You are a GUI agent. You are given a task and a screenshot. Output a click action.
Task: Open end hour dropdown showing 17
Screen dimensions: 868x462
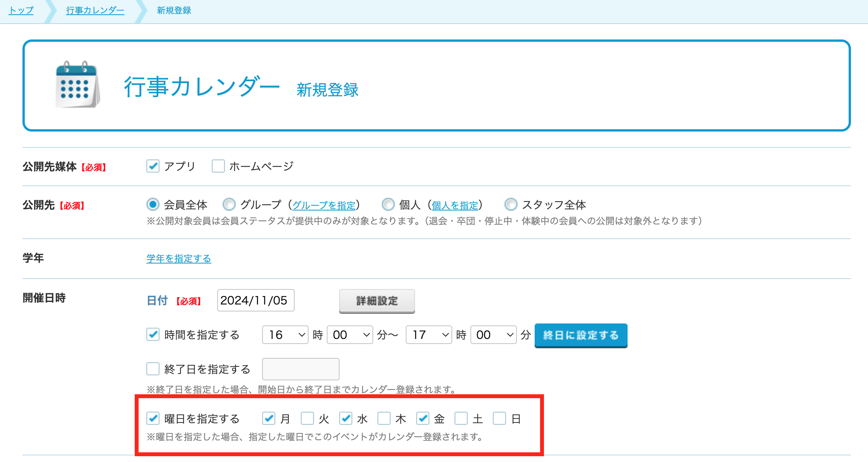(429, 335)
